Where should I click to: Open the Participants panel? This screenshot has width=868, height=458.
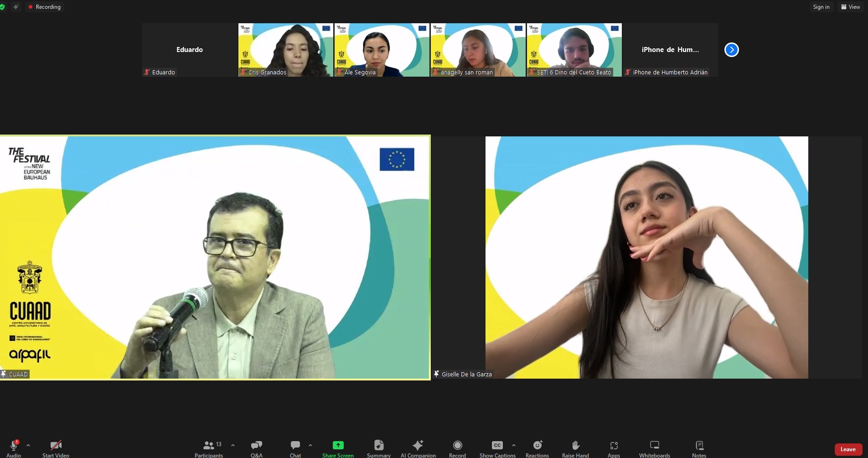[209, 448]
